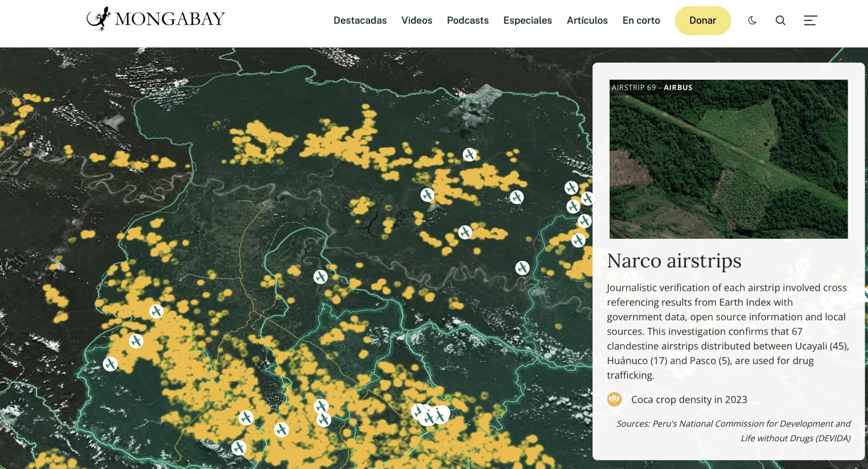Select the bottom-most airstrip marker on the map
868x469 pixels.
(x=239, y=447)
